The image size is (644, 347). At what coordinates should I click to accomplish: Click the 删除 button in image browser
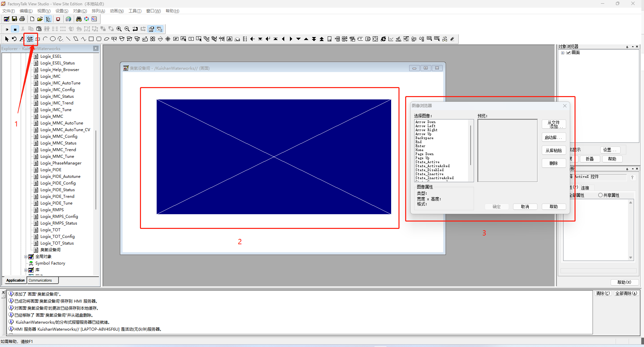click(553, 163)
